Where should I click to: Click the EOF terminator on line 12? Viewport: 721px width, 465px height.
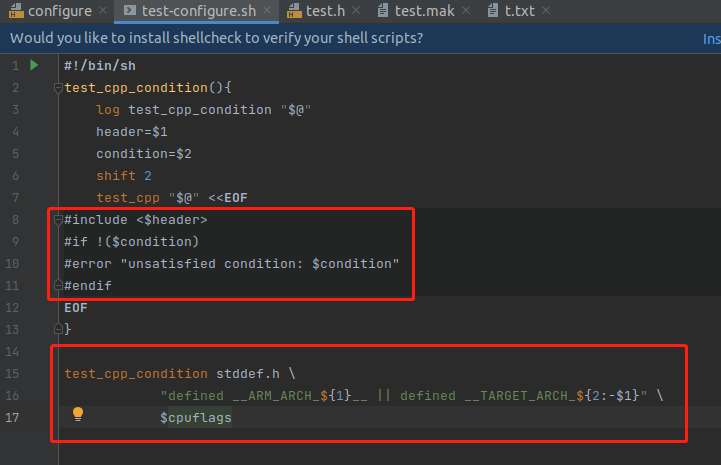point(76,308)
